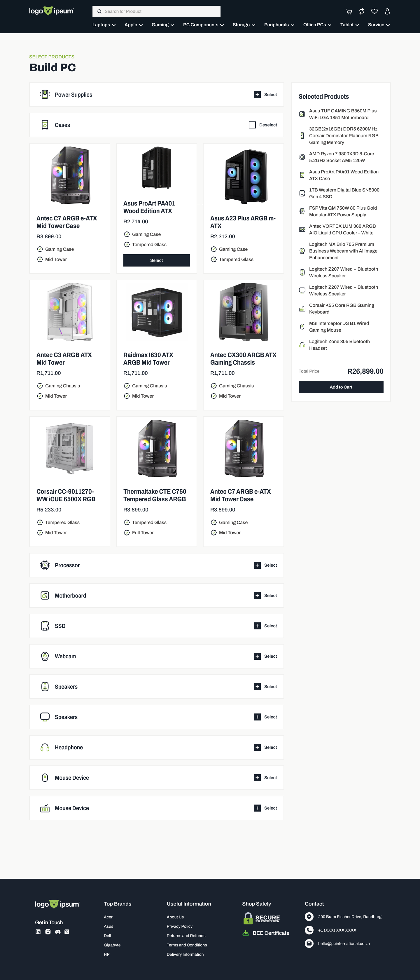Open the user account icon
Viewport: 420px width, 980px height.
387,11
